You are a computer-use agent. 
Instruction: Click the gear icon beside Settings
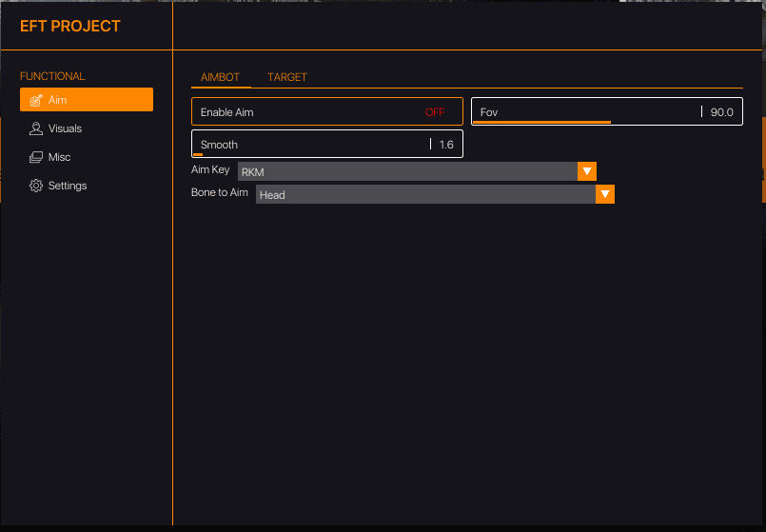click(35, 186)
